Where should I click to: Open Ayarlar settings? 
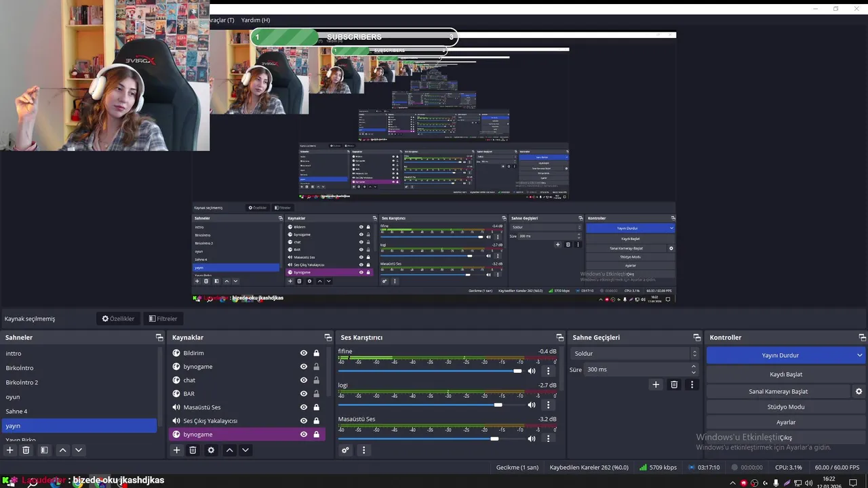point(786,422)
